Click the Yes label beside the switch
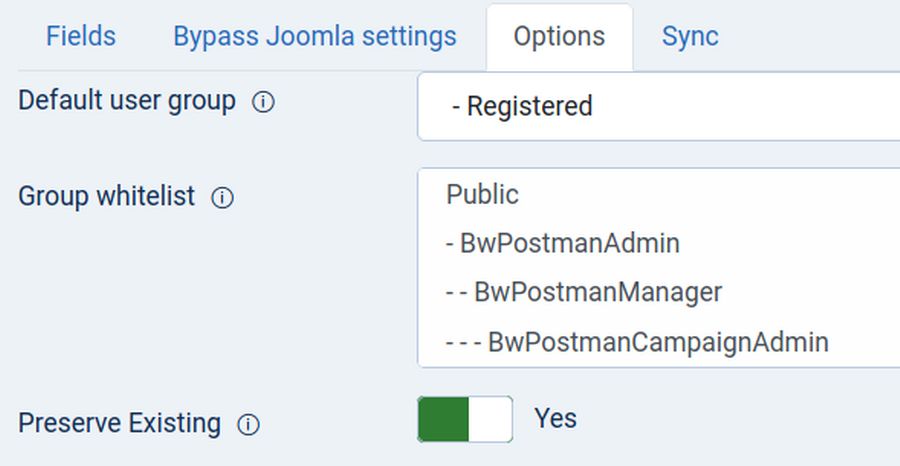 [556, 418]
